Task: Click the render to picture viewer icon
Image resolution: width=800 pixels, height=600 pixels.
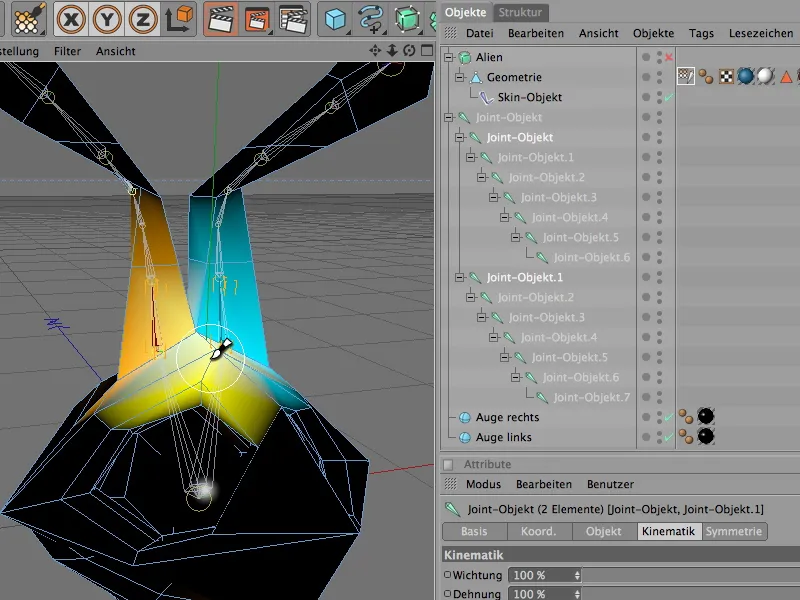Action: pos(257,19)
